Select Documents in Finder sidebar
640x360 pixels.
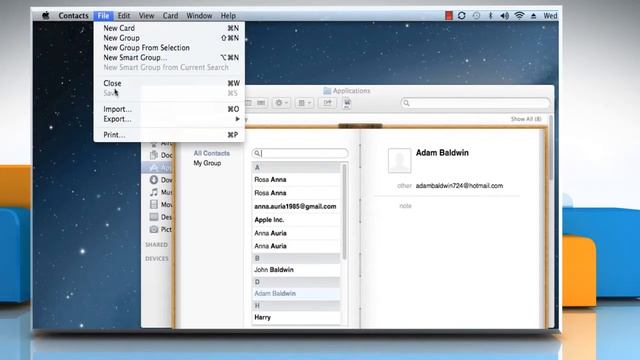click(161, 155)
